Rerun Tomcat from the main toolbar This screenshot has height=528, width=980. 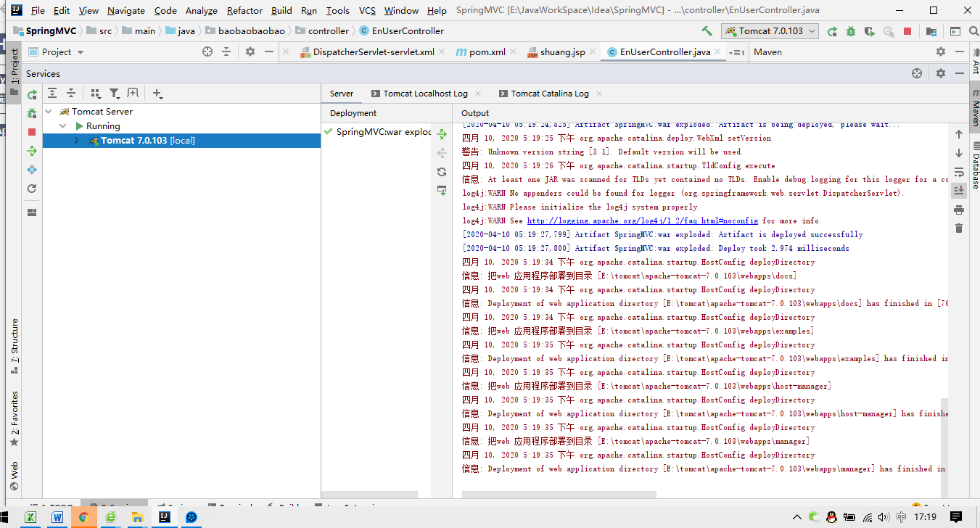pos(832,31)
